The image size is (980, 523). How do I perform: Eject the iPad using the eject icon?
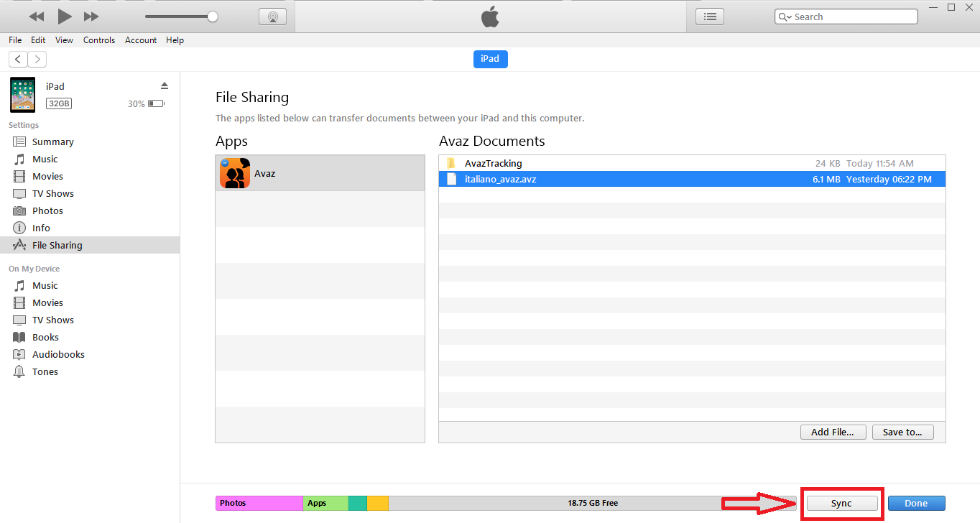coord(164,85)
